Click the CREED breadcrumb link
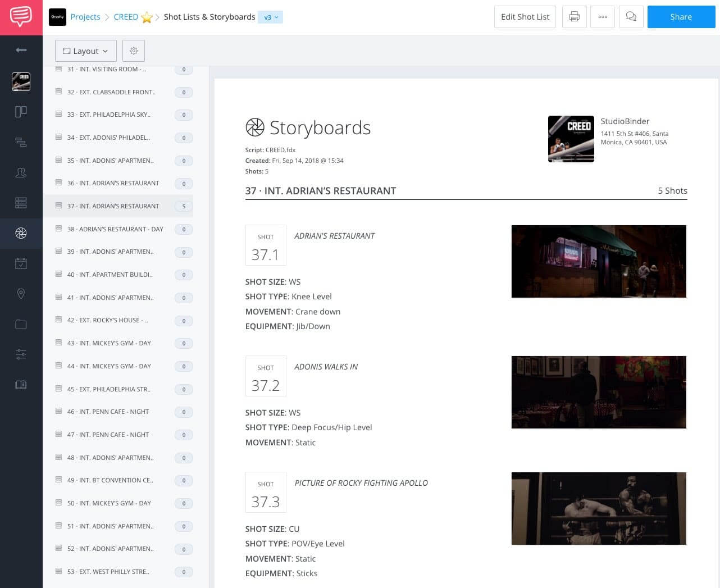 coord(126,17)
